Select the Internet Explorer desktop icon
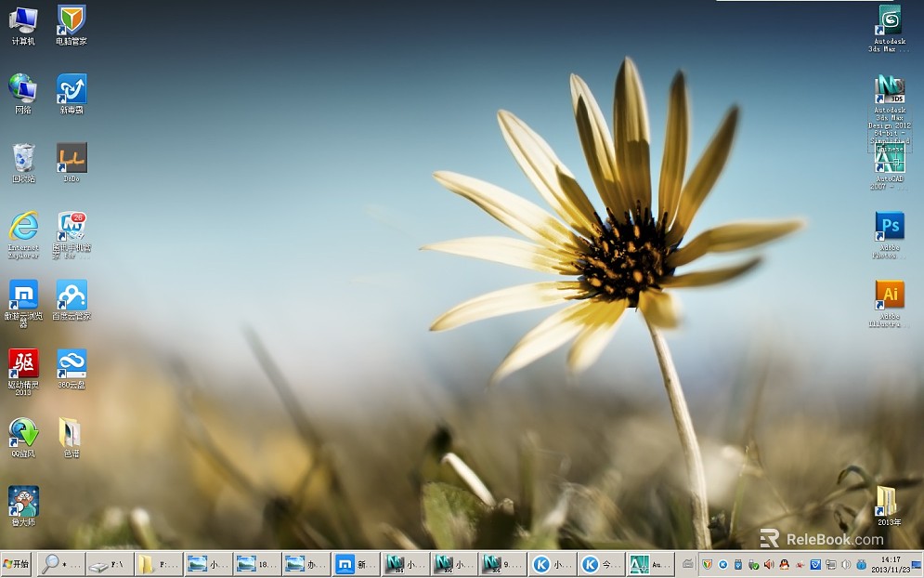The image size is (924, 578). coord(23,226)
